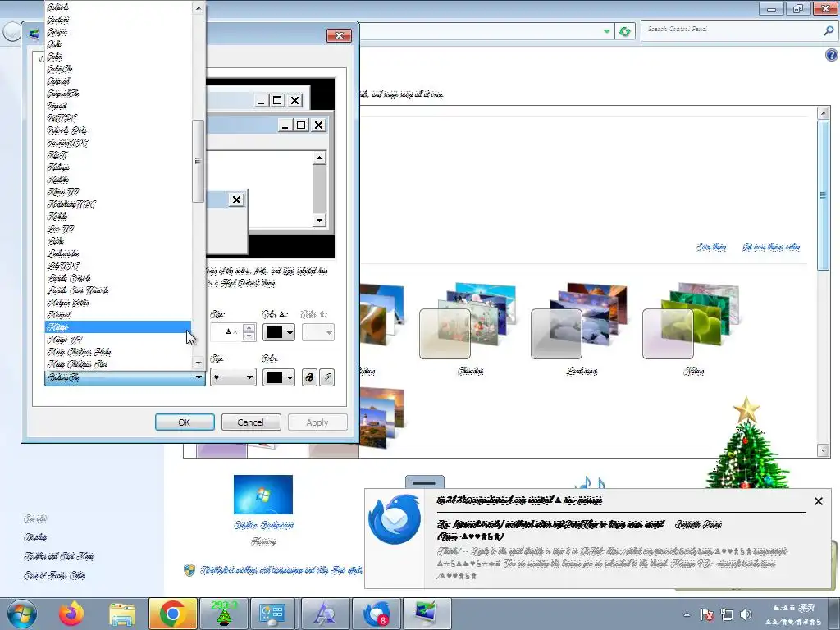Click the font list scrollbar up arrow

click(199, 8)
